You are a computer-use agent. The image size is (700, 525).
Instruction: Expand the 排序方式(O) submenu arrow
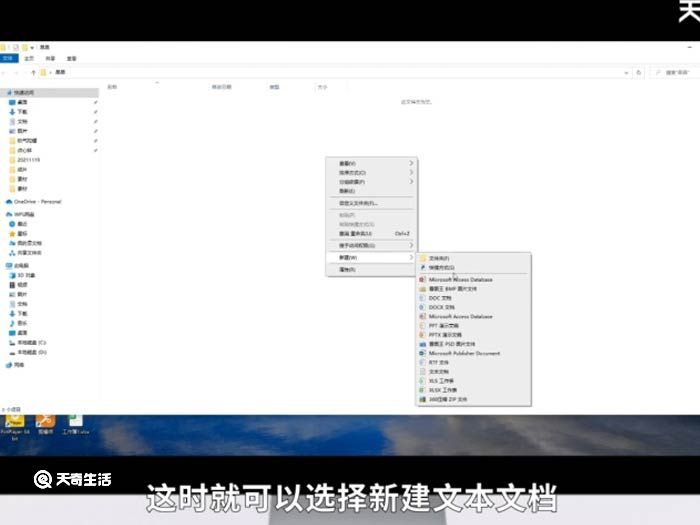coord(411,172)
